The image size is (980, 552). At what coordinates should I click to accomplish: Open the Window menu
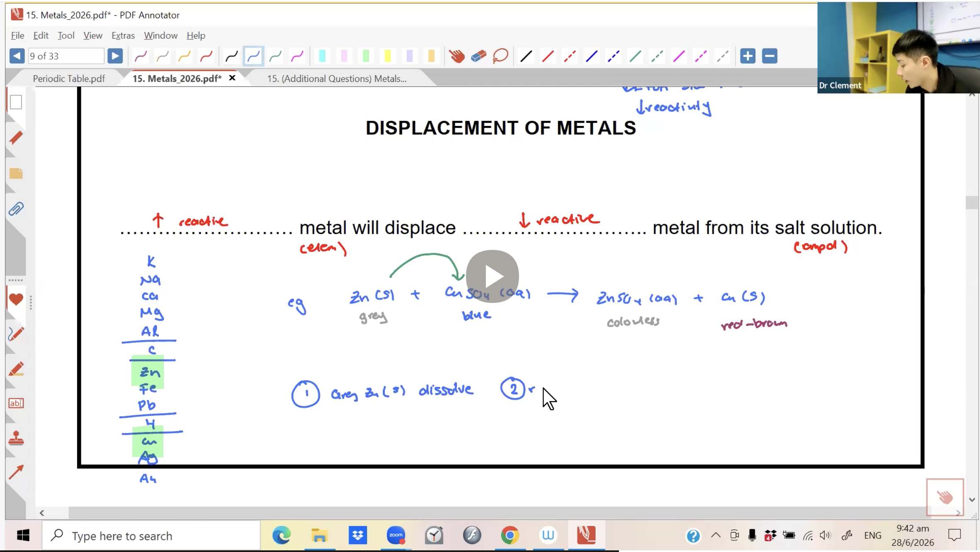click(161, 36)
